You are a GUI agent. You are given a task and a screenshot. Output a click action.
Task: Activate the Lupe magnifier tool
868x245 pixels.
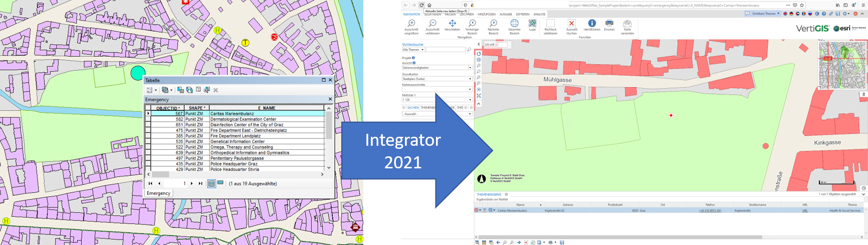coord(532,24)
